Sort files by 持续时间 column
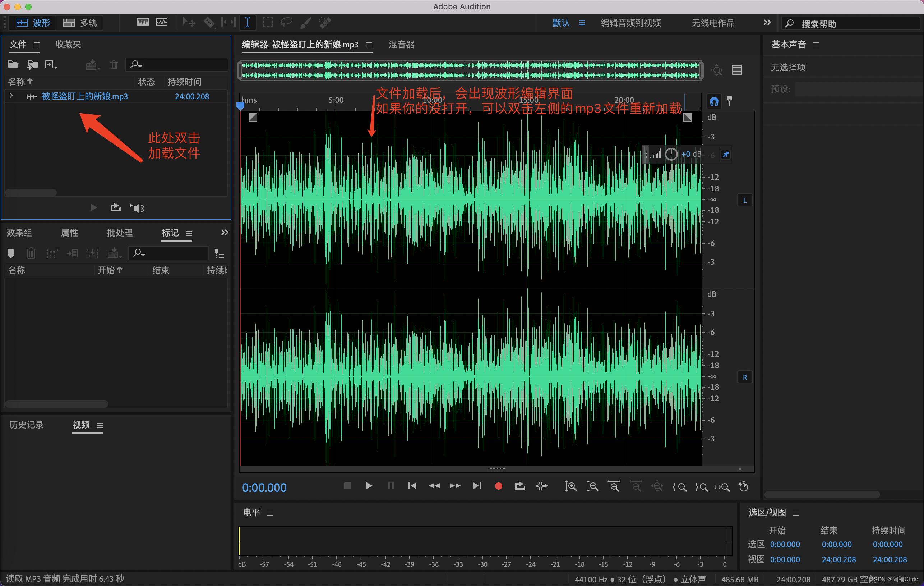This screenshot has width=924, height=586. [x=184, y=81]
